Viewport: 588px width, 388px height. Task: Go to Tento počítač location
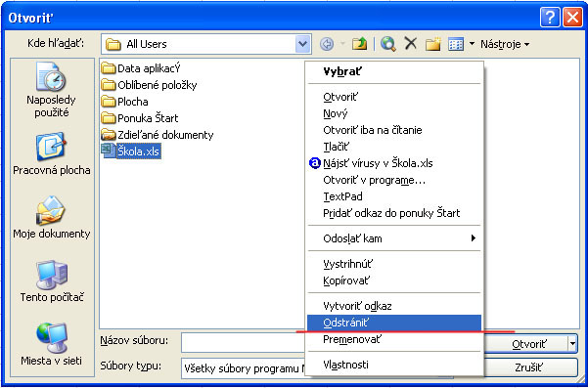point(52,280)
